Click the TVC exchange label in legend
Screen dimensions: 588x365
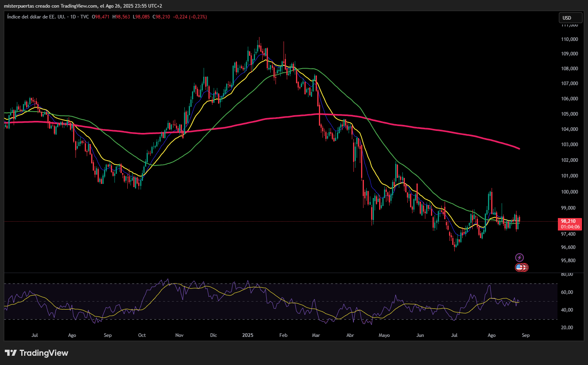[x=84, y=17]
